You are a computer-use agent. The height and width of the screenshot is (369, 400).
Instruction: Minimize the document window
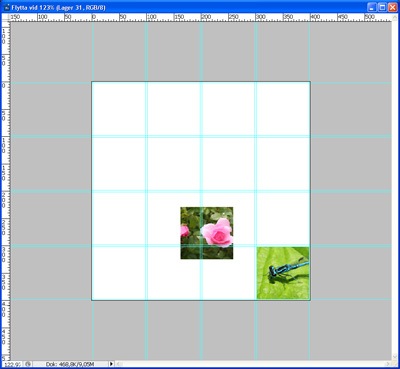[372, 7]
